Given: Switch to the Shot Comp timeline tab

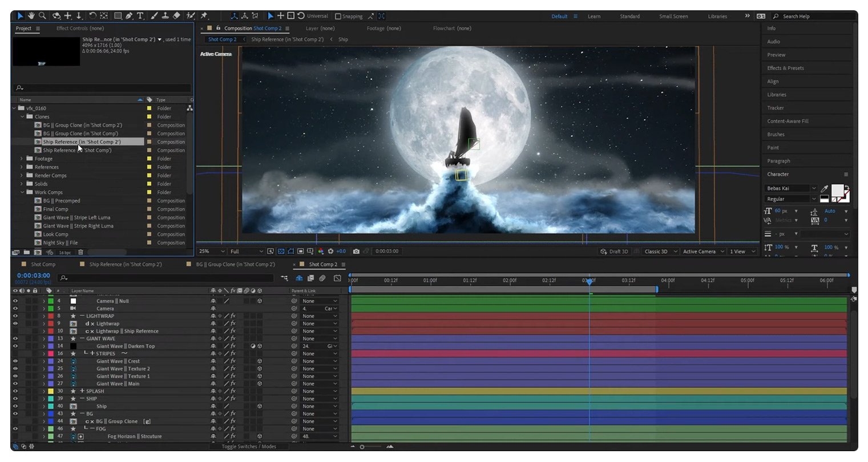Looking at the screenshot, I should click(x=42, y=264).
